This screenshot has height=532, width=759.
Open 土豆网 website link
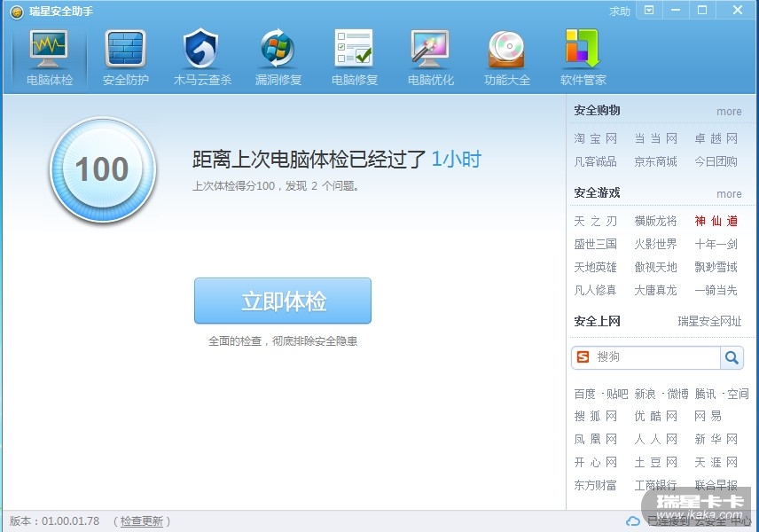click(655, 463)
